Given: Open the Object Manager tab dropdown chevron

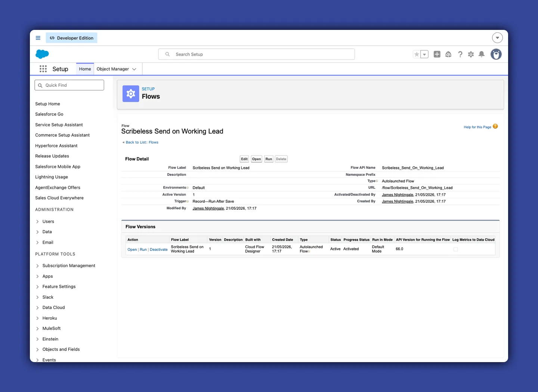Looking at the screenshot, I should pyautogui.click(x=134, y=69).
